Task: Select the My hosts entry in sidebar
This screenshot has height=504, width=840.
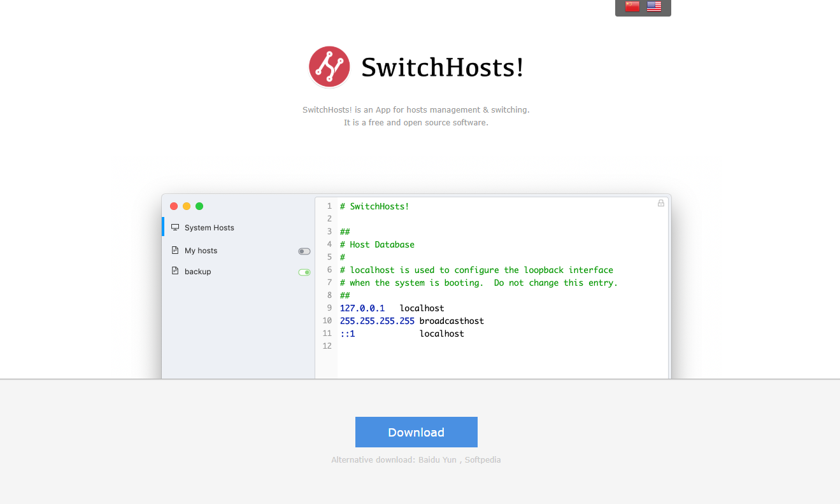Action: click(200, 250)
